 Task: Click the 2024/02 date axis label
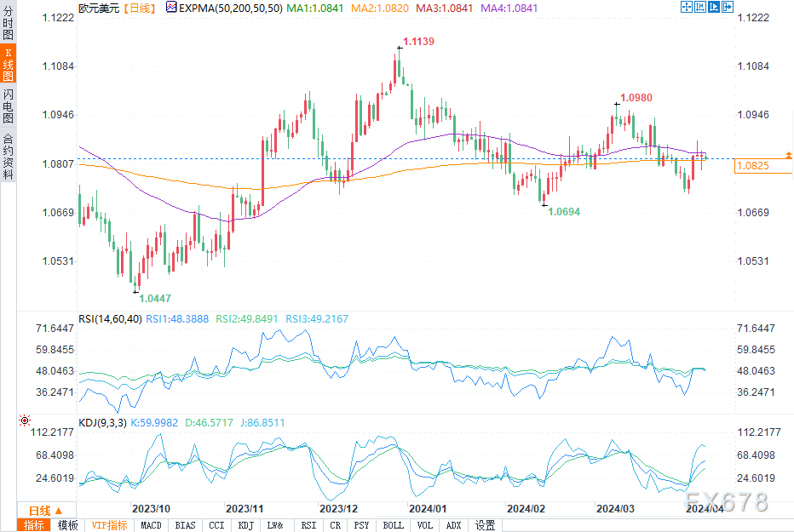point(526,509)
